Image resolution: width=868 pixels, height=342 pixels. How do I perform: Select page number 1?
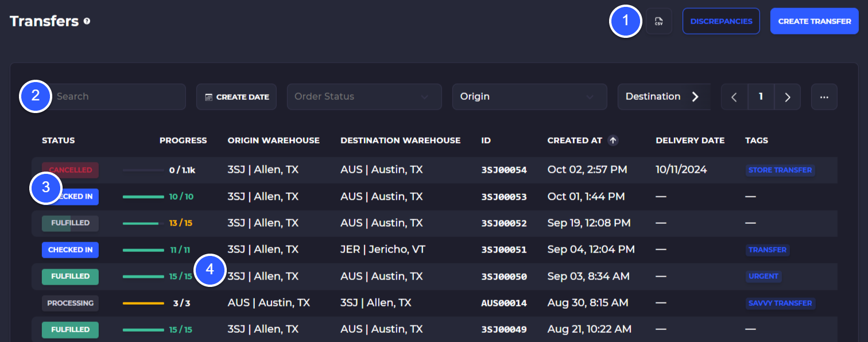coord(761,97)
